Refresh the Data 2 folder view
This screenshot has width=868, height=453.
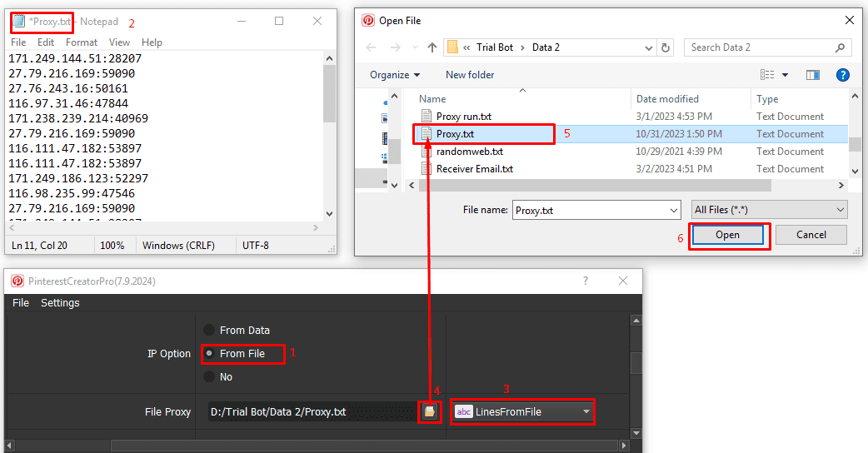[x=666, y=47]
